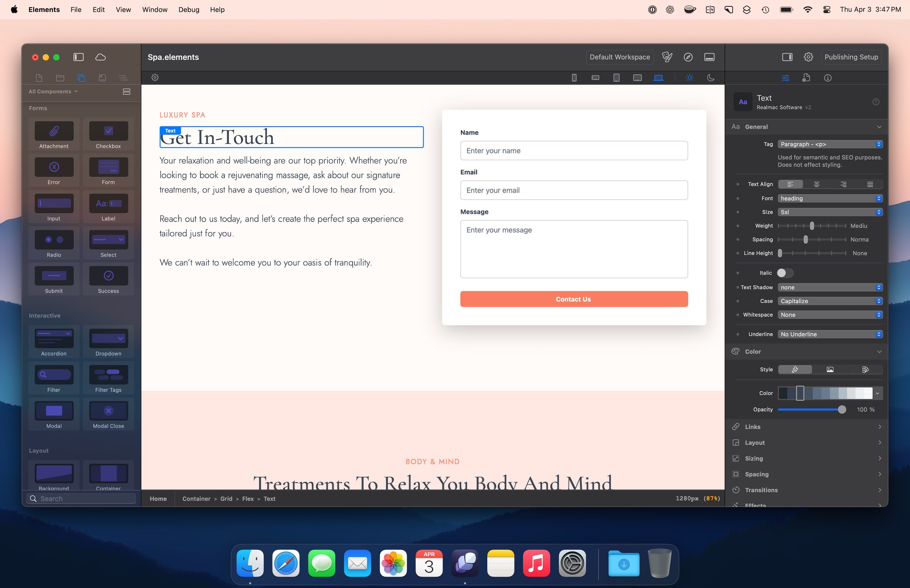Select center text alignment
910x588 pixels.
coord(817,184)
